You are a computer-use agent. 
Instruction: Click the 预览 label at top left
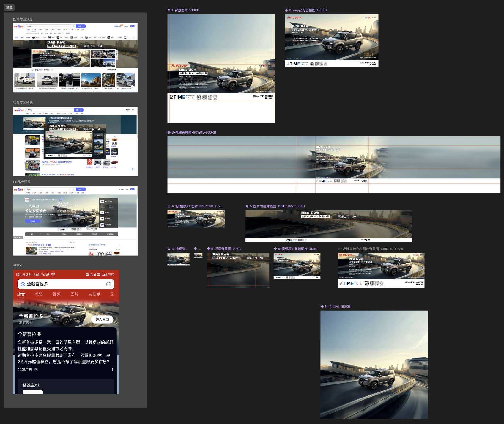pyautogui.click(x=10, y=7)
